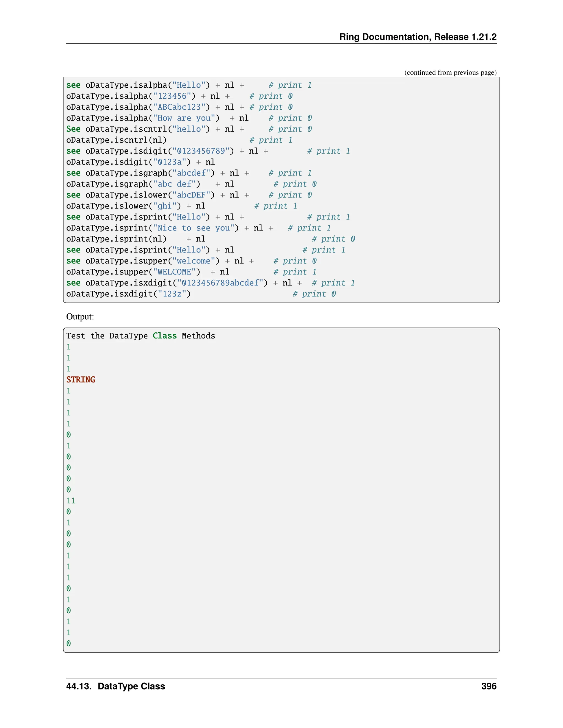563x728 pixels.
Task: Click 'Test the DataType Class Methods' line
Action: 140,336
